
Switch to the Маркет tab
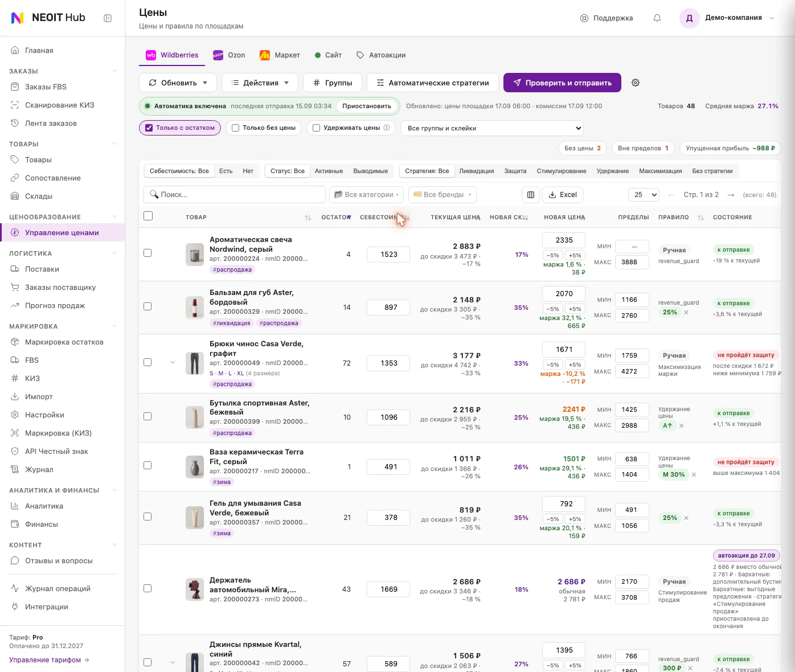coord(280,55)
